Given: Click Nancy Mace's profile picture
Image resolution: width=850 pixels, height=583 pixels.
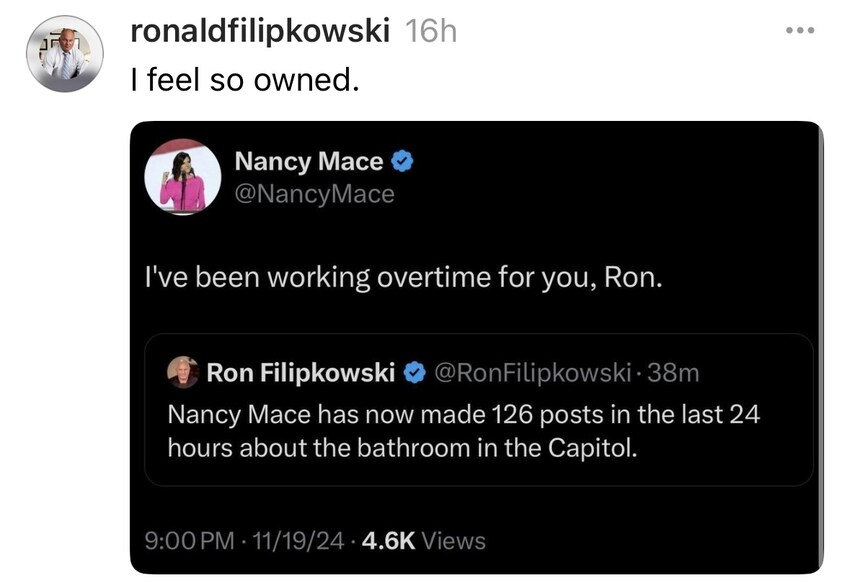Looking at the screenshot, I should [x=182, y=177].
